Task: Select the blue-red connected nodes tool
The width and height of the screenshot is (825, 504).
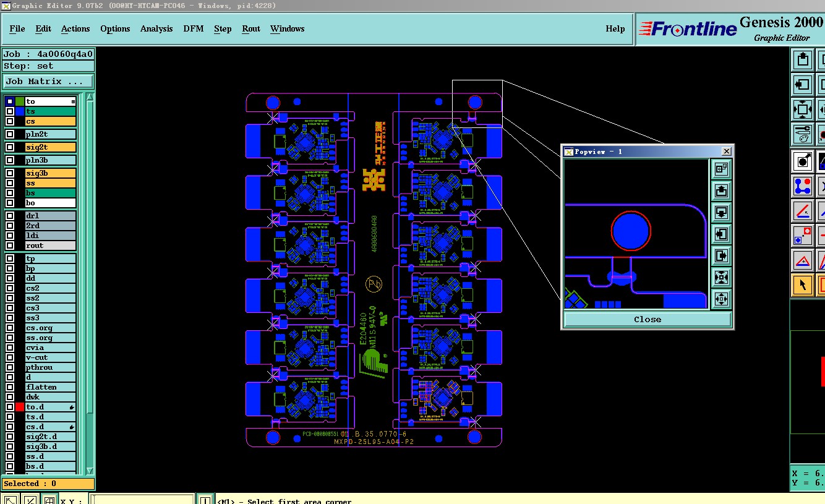Action: pyautogui.click(x=803, y=186)
